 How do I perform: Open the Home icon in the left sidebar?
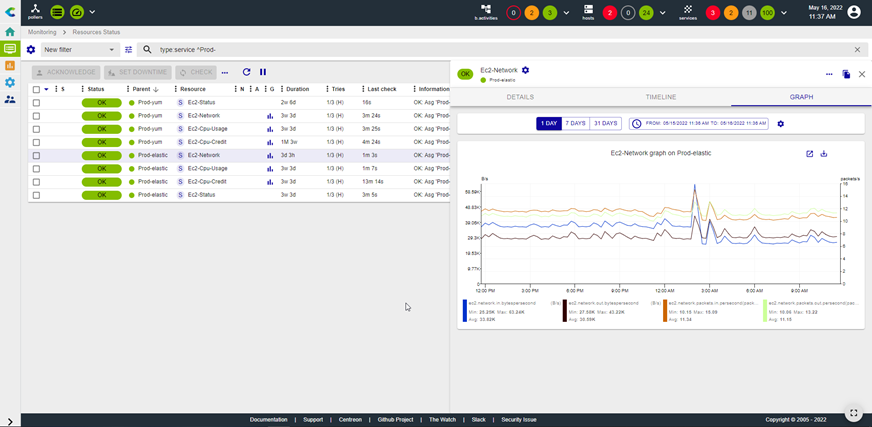pos(10,32)
